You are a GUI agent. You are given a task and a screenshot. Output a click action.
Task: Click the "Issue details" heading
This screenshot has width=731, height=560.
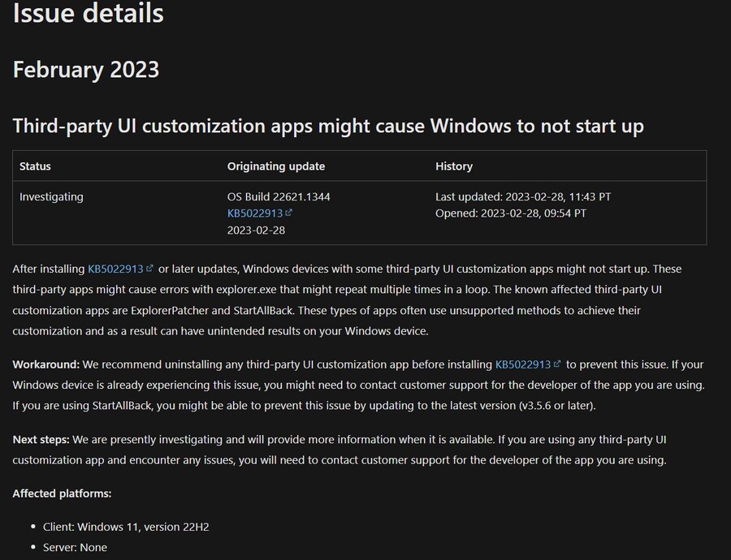[x=88, y=13]
